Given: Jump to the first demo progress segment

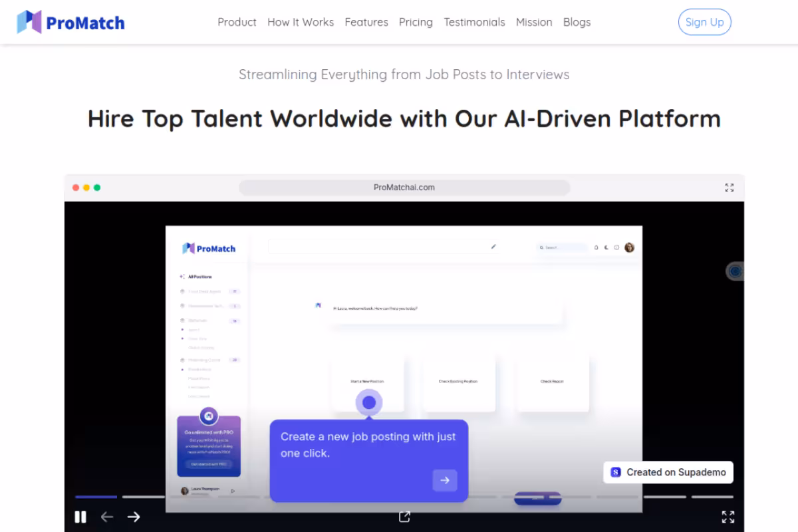Looking at the screenshot, I should [x=96, y=497].
